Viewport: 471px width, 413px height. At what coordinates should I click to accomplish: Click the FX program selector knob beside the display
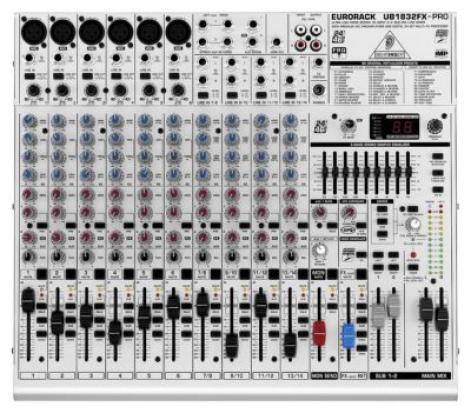click(435, 126)
